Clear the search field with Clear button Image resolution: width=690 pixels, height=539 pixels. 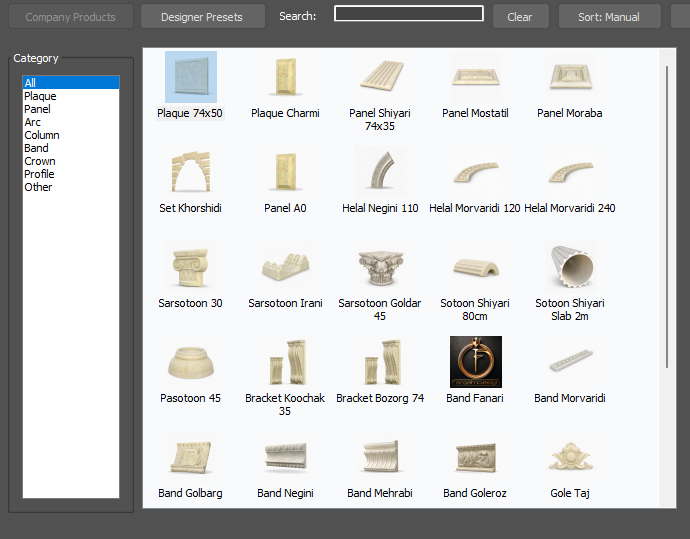(x=520, y=17)
